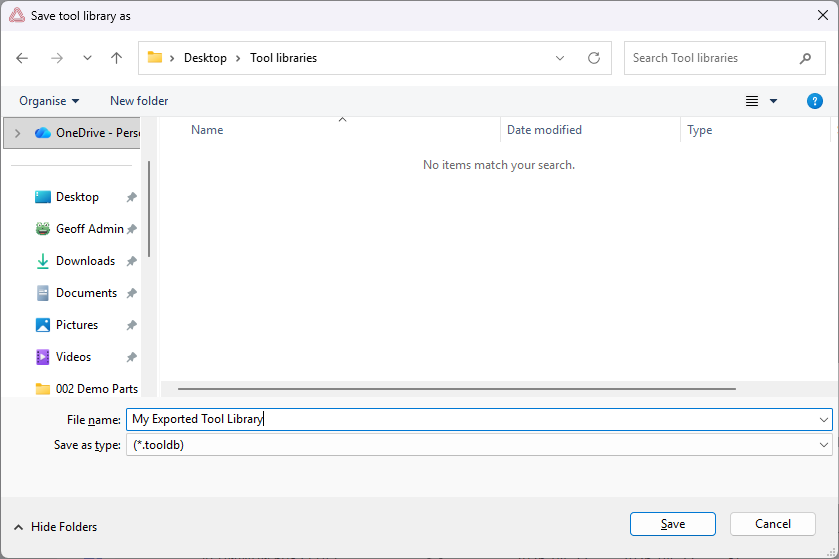
Task: Click the folder icon in address bar
Action: point(155,57)
